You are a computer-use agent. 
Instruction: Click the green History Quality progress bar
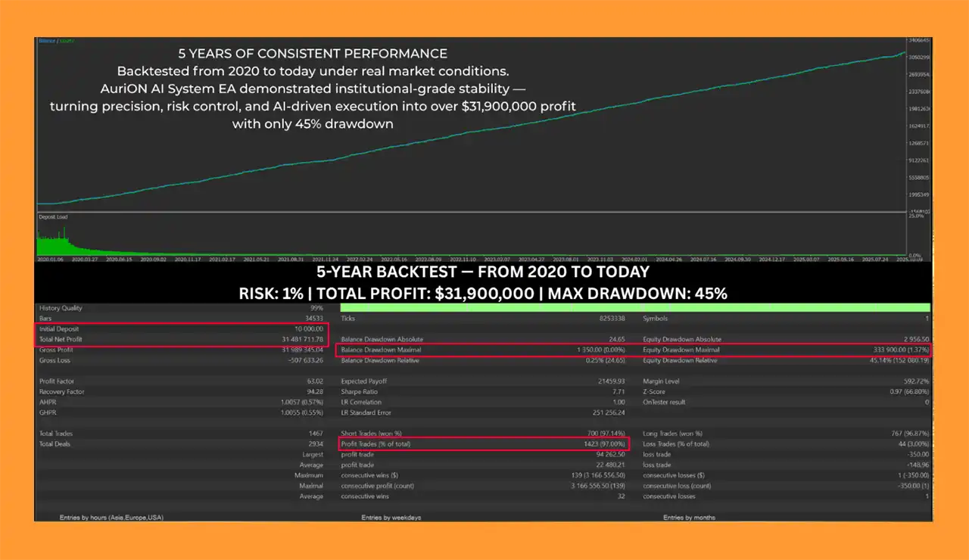pos(634,307)
